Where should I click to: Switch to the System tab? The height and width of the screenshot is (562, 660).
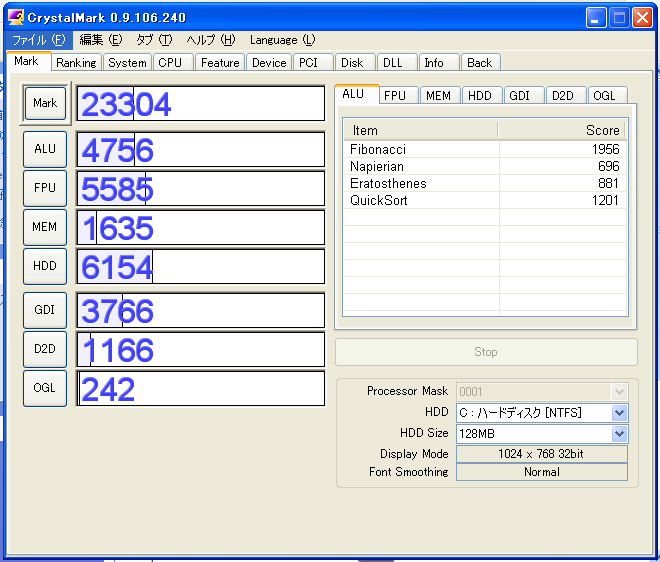(127, 63)
